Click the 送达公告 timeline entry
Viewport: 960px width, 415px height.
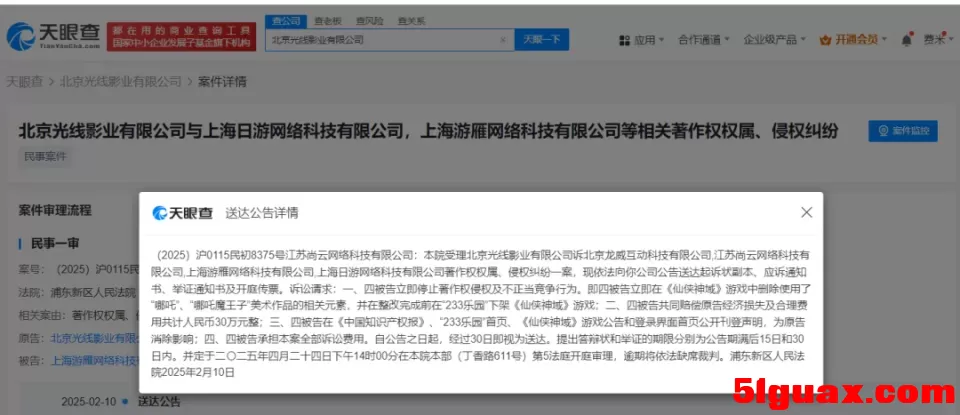pos(159,402)
